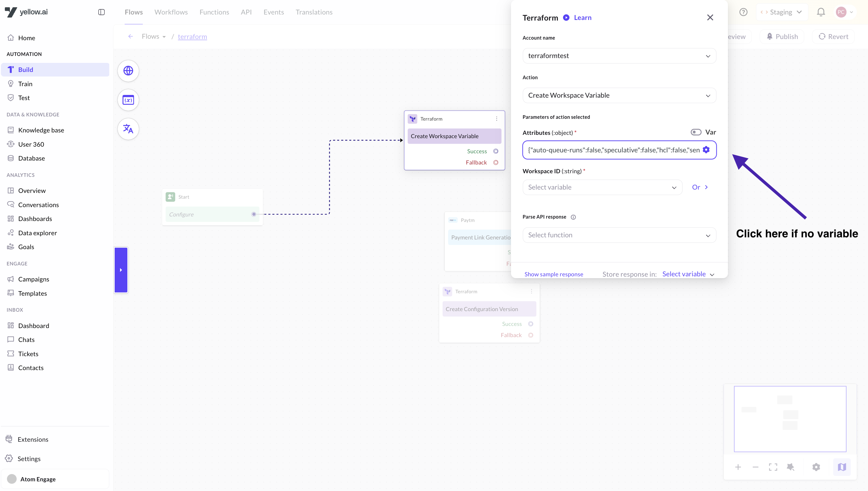Open the Select function dropdown

tap(619, 235)
